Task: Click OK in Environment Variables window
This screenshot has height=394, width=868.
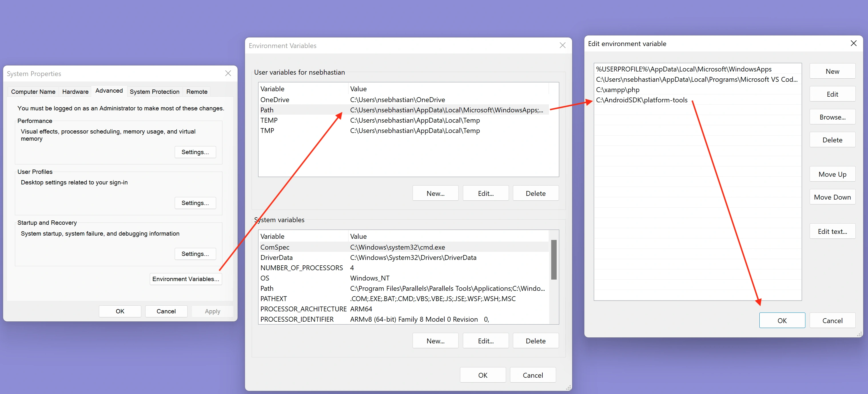Action: (x=483, y=375)
